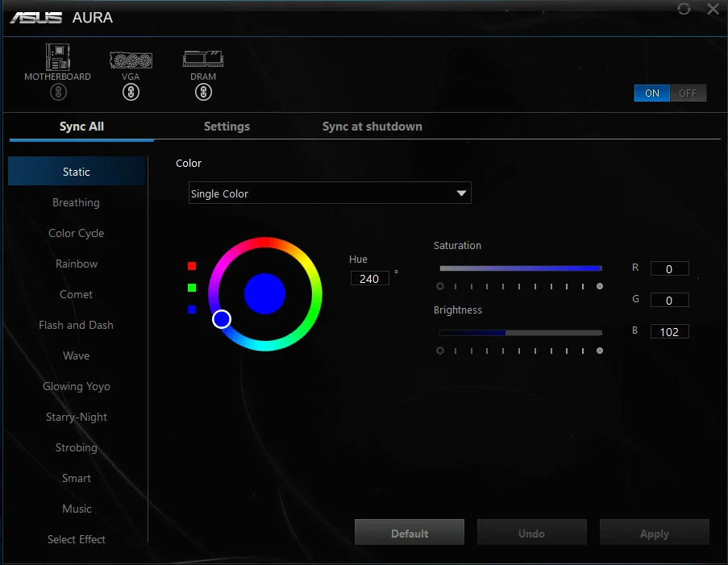Click the Default button
The height and width of the screenshot is (565, 728).
410,533
